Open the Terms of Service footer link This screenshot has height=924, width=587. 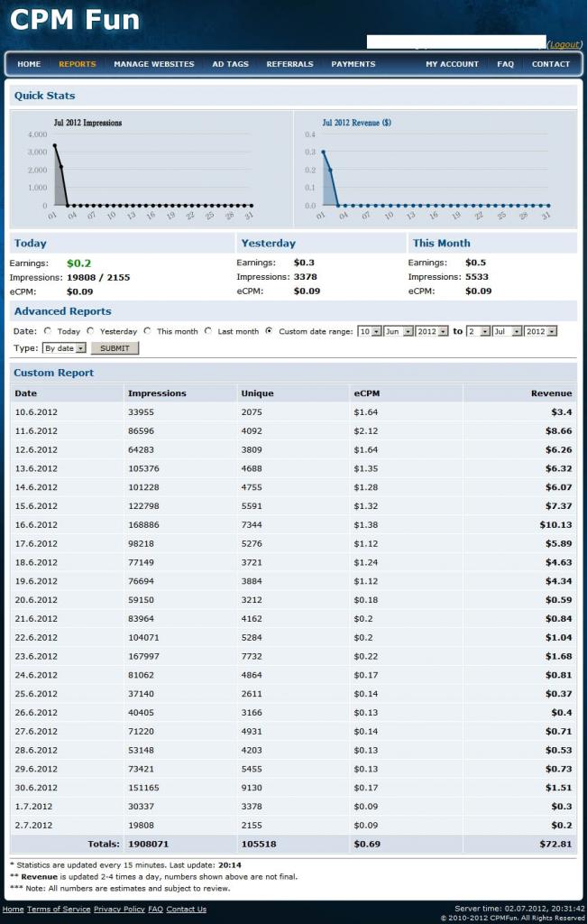(x=59, y=910)
